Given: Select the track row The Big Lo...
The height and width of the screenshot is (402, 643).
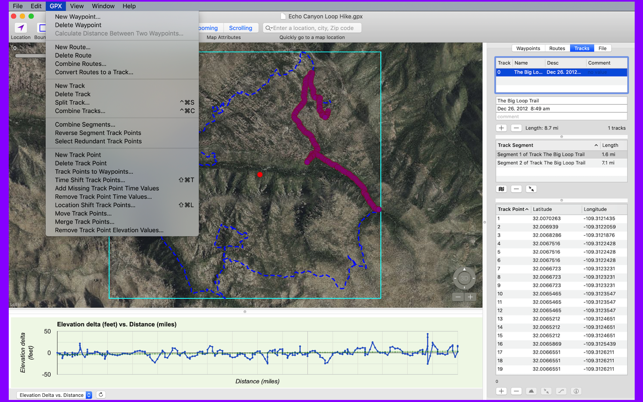Looking at the screenshot, I should tap(561, 73).
